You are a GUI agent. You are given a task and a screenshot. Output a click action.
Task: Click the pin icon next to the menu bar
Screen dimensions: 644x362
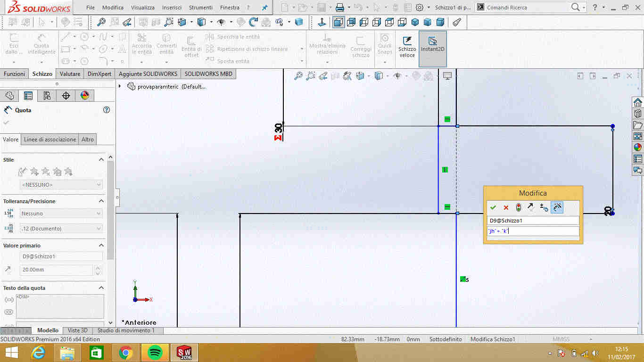tap(264, 8)
